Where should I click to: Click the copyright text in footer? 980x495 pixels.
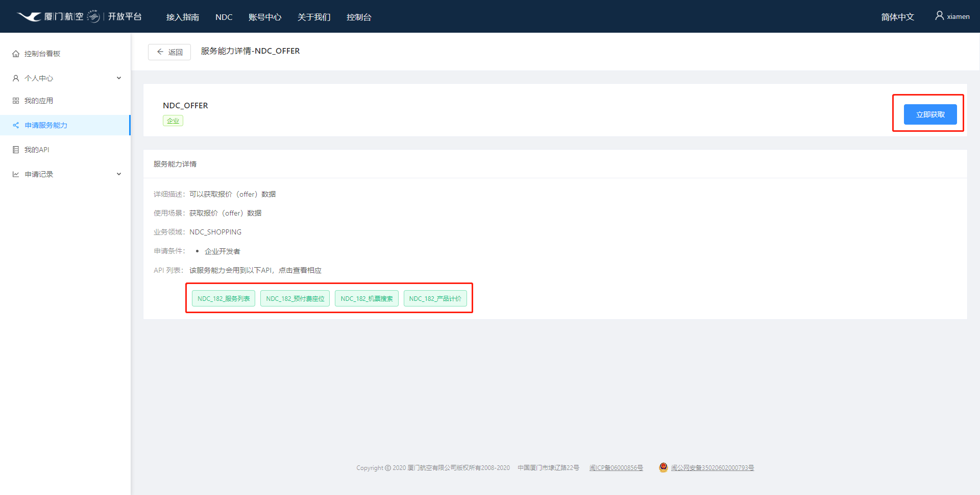tap(433, 467)
